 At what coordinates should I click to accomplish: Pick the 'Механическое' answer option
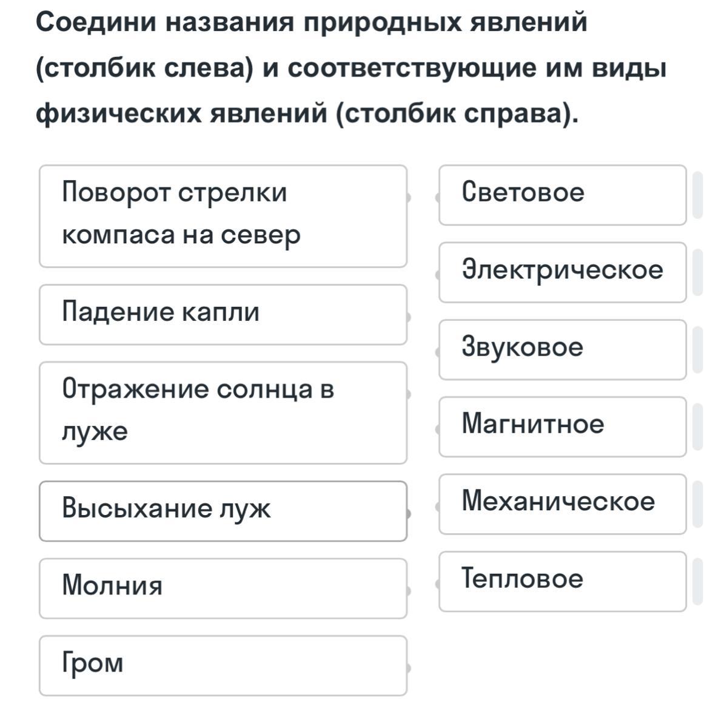pyautogui.click(x=562, y=504)
